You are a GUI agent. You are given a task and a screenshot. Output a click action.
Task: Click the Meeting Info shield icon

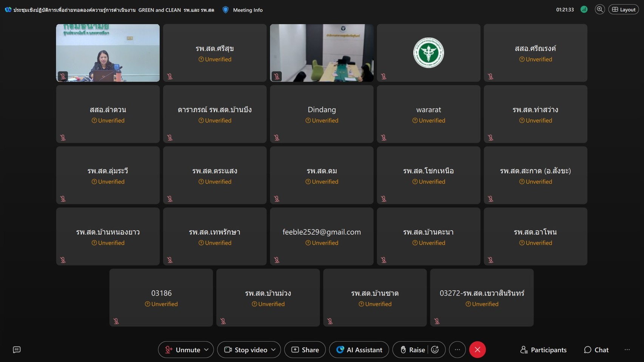pyautogui.click(x=226, y=10)
